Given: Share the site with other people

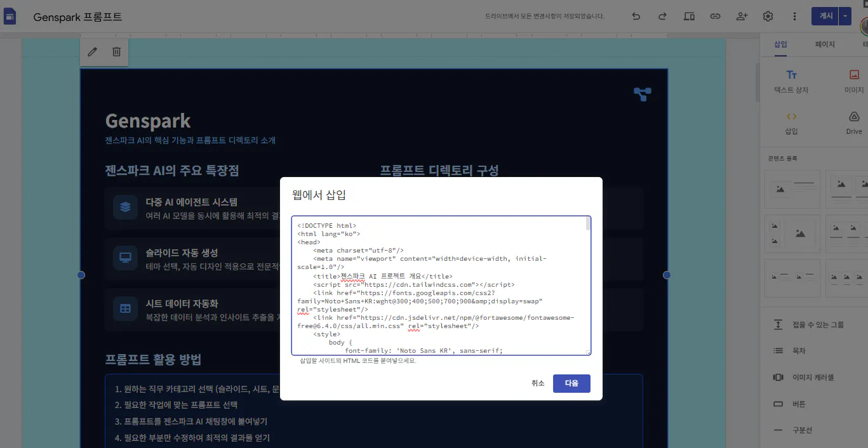Looking at the screenshot, I should click(x=742, y=16).
